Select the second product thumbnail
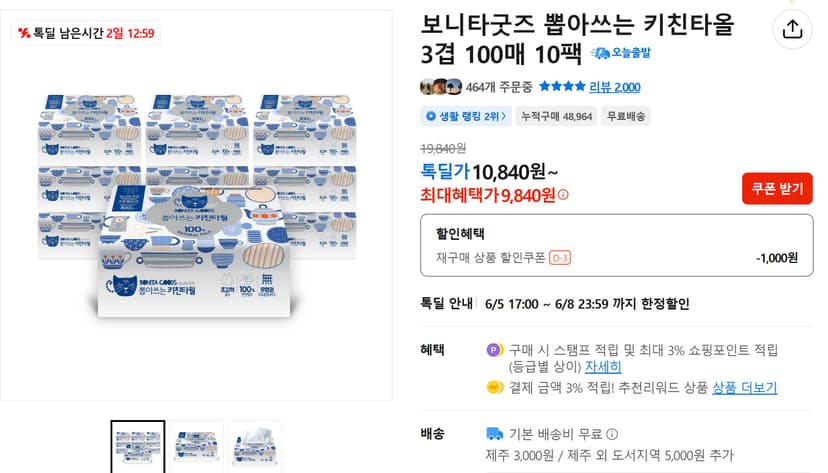This screenshot has width=828, height=473. 196,447
